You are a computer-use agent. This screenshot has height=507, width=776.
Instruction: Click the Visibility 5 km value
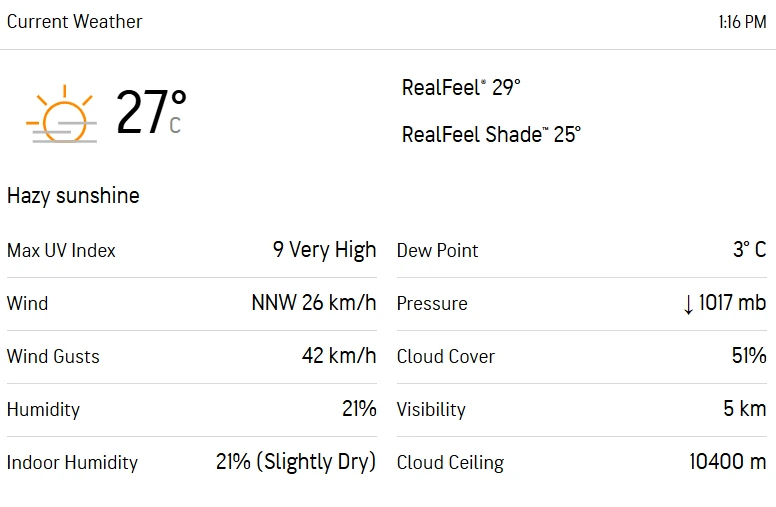click(x=745, y=408)
